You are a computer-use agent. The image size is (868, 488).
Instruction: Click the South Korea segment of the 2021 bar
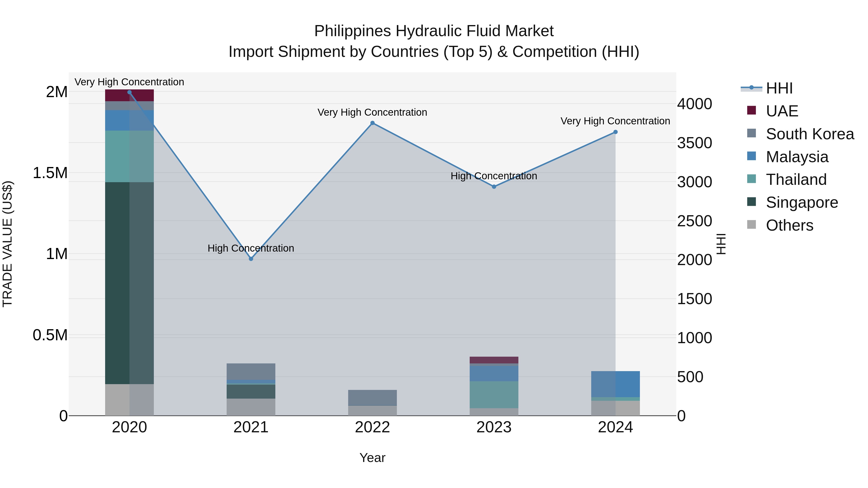(251, 371)
